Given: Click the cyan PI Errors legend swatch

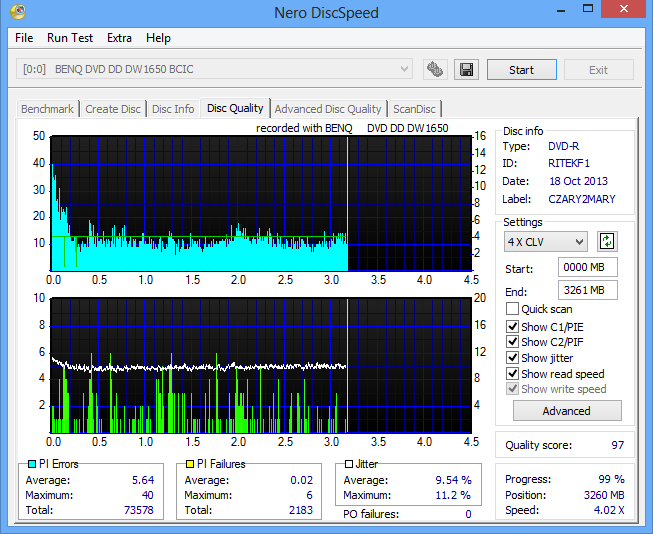Looking at the screenshot, I should 32,464.
